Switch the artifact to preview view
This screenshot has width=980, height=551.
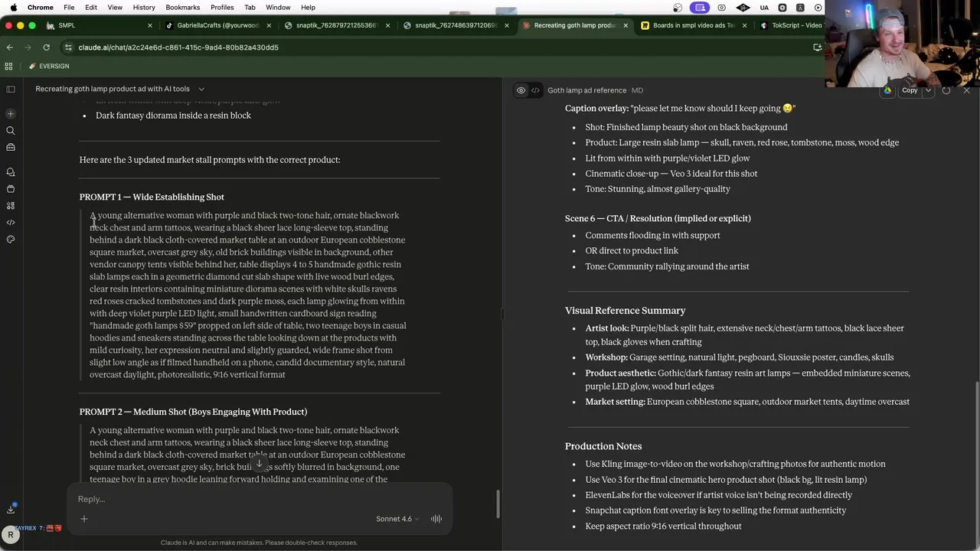click(521, 90)
